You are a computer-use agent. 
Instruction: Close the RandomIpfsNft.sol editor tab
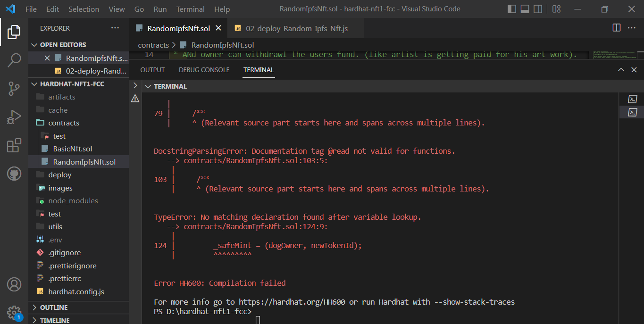(x=218, y=28)
